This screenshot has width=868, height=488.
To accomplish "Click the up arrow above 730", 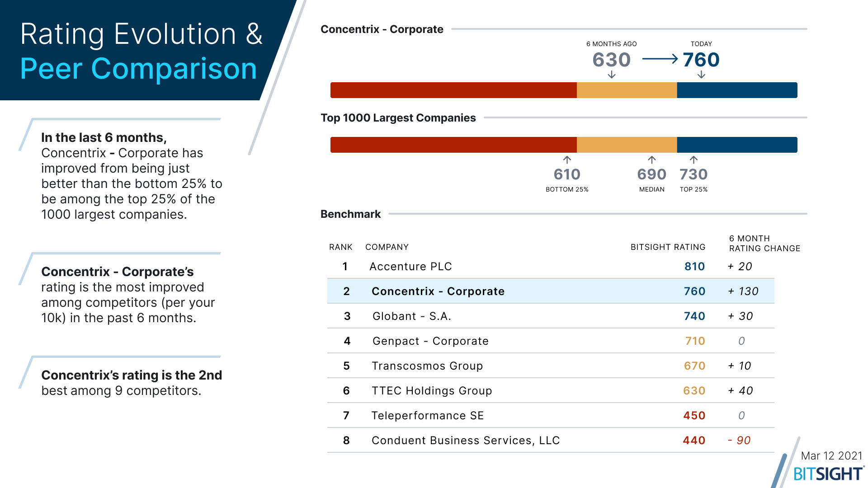I will coord(693,160).
